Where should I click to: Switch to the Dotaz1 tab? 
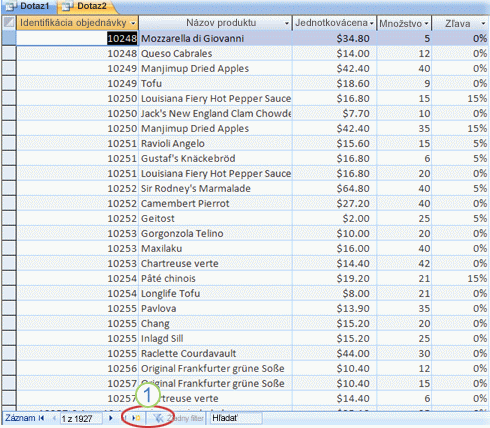(29, 6)
